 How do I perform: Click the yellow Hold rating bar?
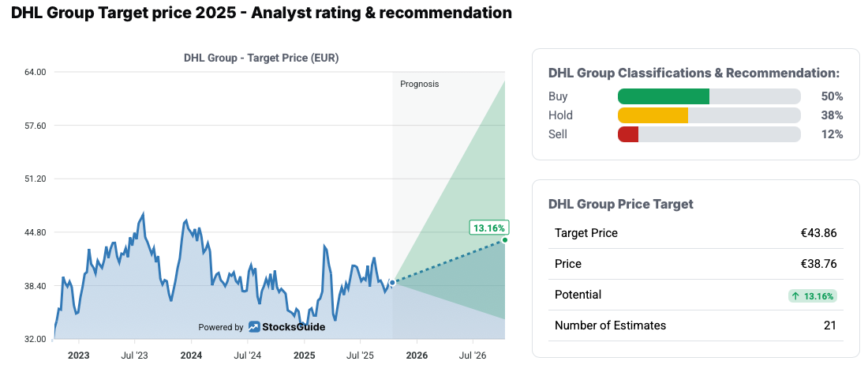click(653, 115)
